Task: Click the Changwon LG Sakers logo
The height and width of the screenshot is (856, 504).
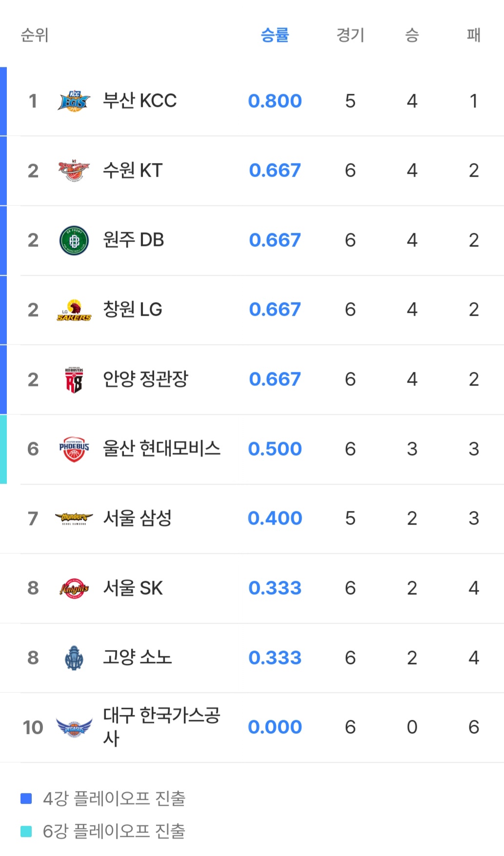Action: pos(74,310)
